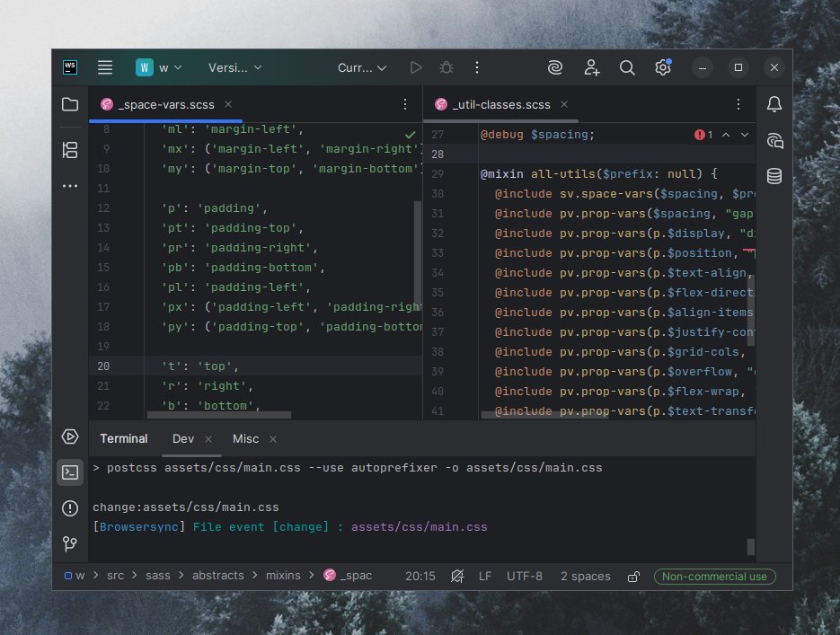Open the main hamburger menu
840x635 pixels.
(x=105, y=67)
